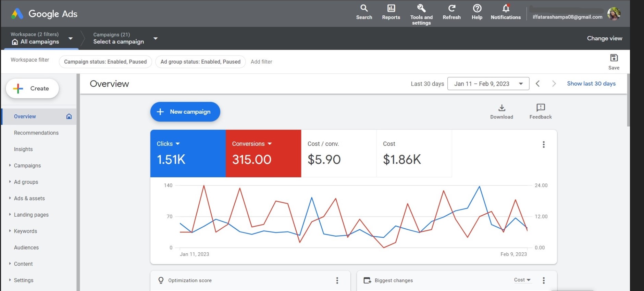
Task: Download the overview chart data
Action: click(x=501, y=109)
